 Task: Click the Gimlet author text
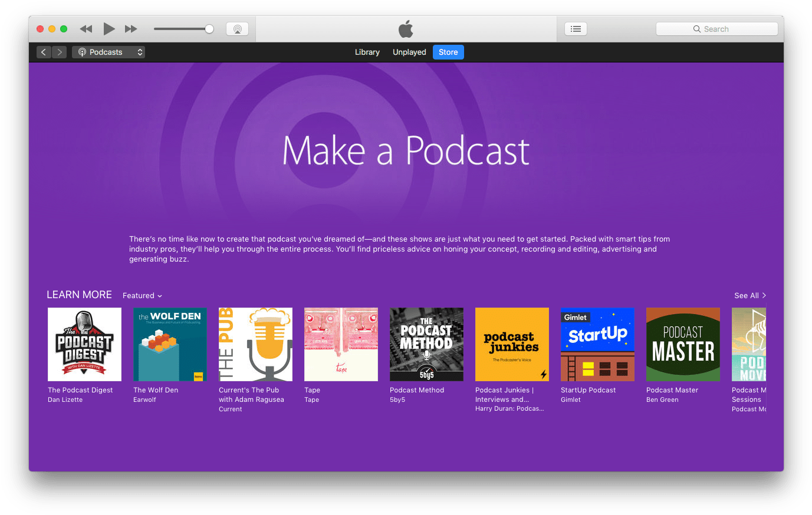click(x=571, y=400)
